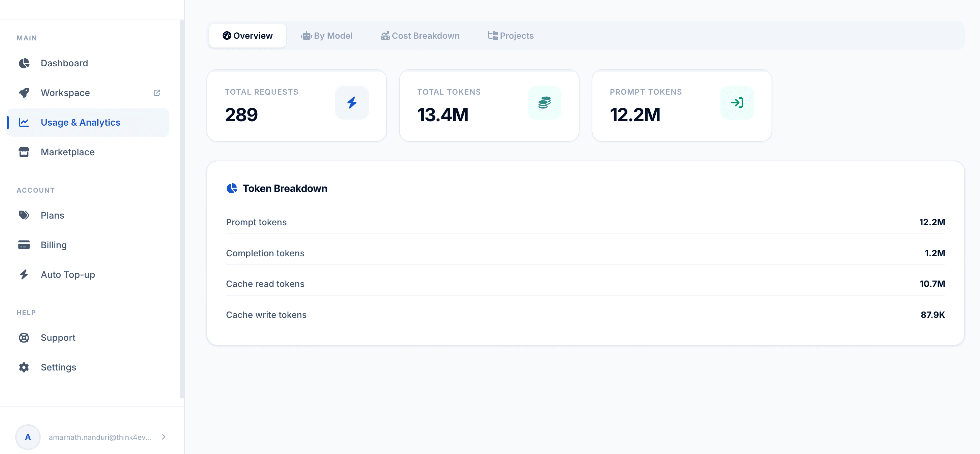Click the user avatar letter A
980x454 pixels.
[x=28, y=437]
